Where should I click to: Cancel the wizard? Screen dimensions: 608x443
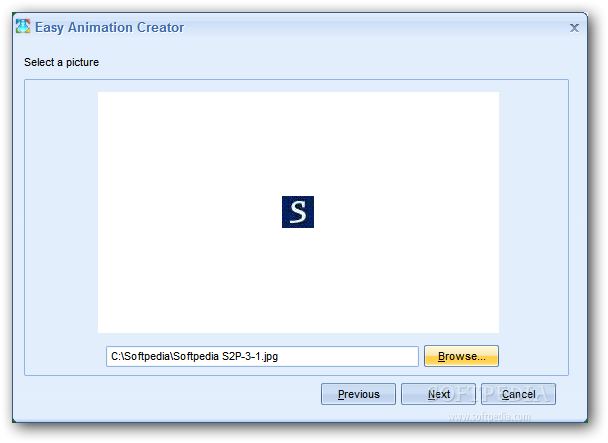point(518,394)
